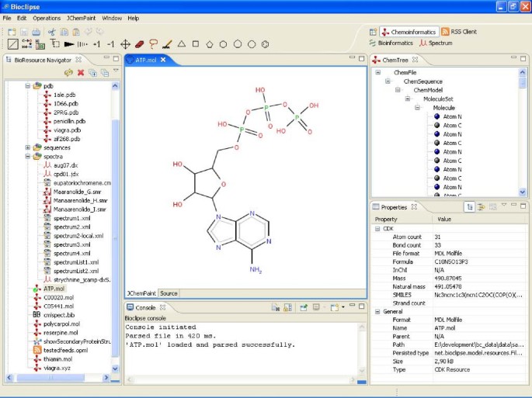Choose the wedge-up bond tool
The image size is (532, 398).
click(x=69, y=44)
